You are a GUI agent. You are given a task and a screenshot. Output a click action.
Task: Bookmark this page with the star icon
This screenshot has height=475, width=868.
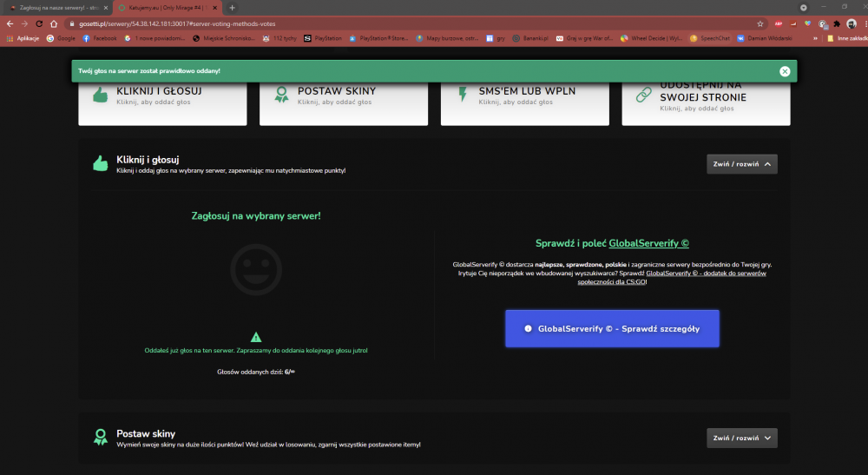[760, 23]
